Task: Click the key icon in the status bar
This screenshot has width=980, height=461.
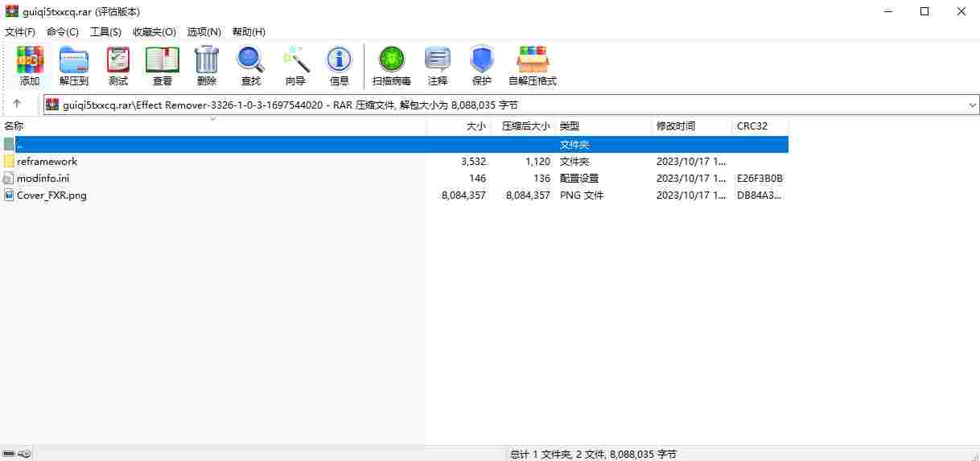Action: click(24, 454)
